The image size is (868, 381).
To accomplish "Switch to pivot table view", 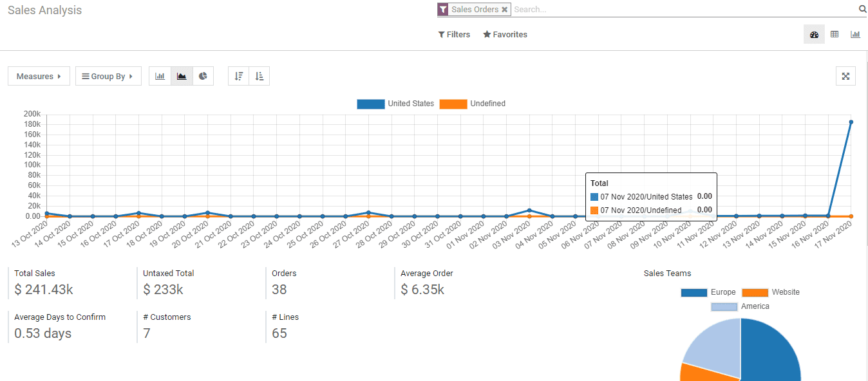I will (835, 35).
